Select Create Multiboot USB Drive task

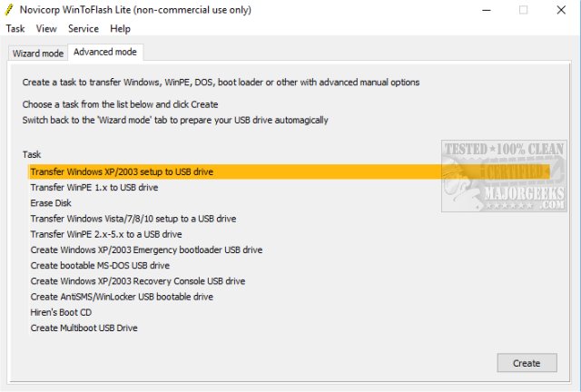[x=84, y=328]
